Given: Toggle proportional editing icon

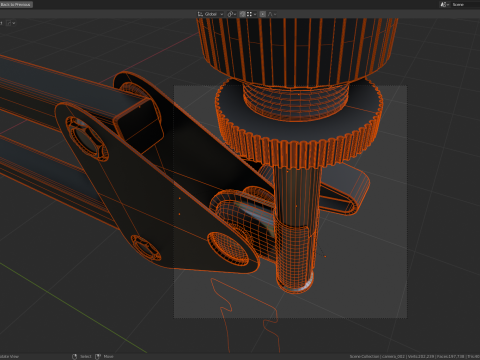Looking at the screenshot, I should click(263, 14).
